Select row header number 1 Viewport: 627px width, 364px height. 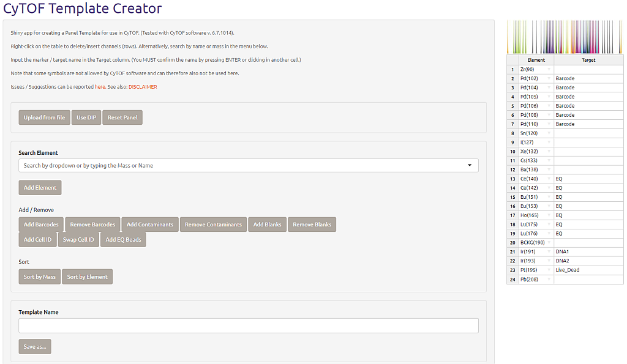coord(512,69)
